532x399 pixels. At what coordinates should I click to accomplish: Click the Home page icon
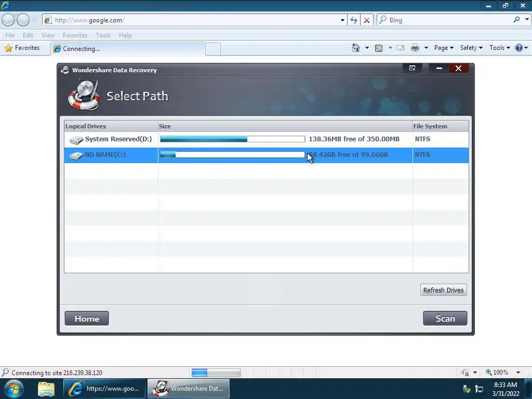[x=355, y=48]
